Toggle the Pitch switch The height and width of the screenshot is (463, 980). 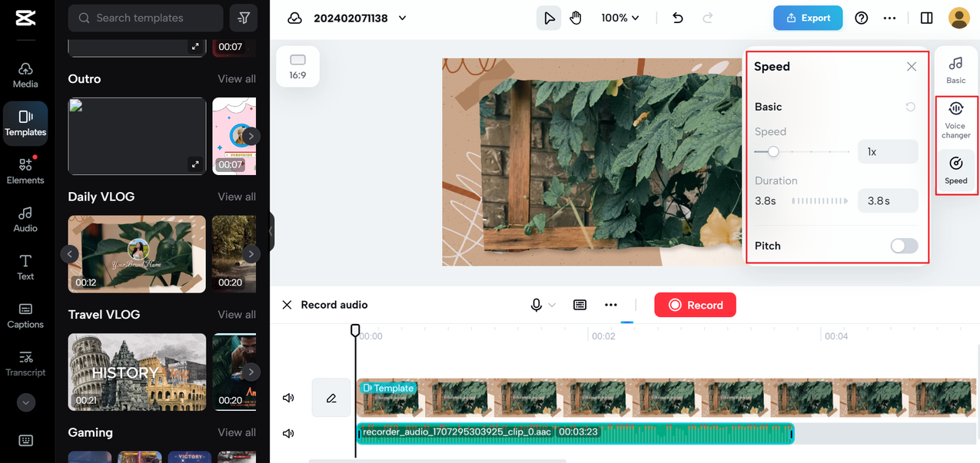[904, 246]
